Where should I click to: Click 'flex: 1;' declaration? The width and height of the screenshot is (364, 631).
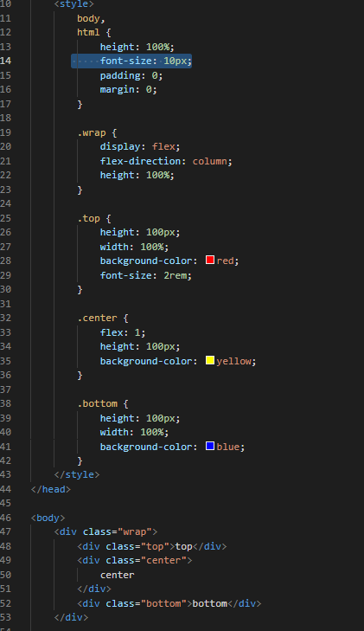tap(123, 332)
